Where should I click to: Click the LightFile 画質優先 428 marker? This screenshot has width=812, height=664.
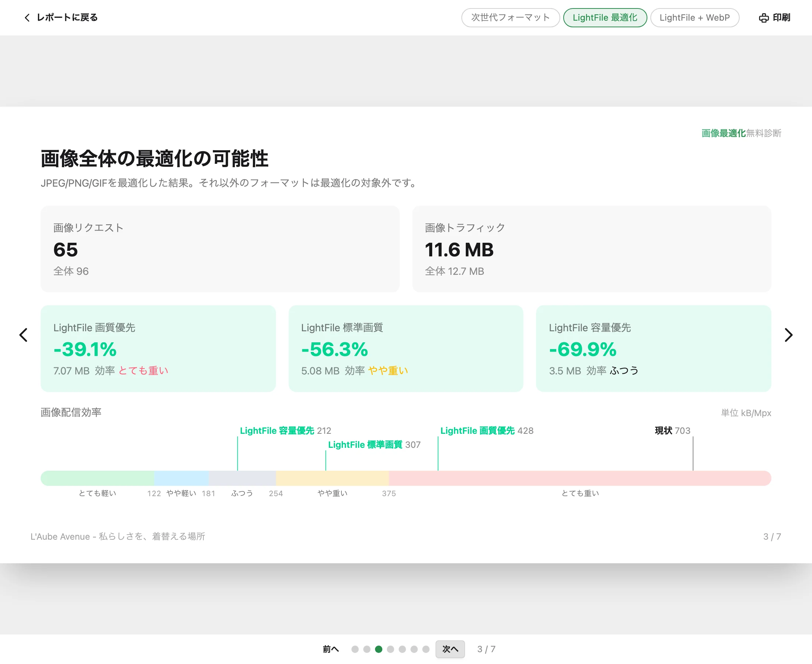(487, 431)
